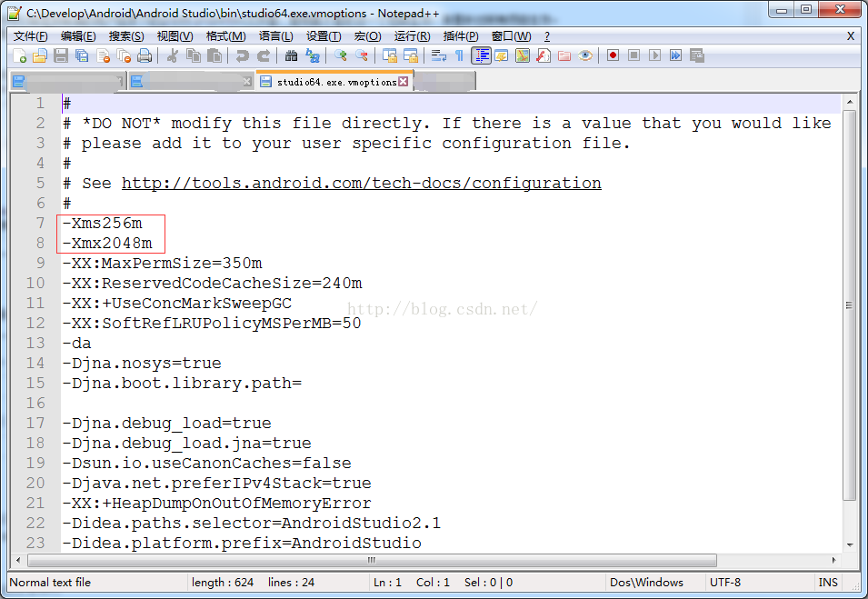Play back the recorded macro
The image size is (868, 599).
(x=655, y=55)
